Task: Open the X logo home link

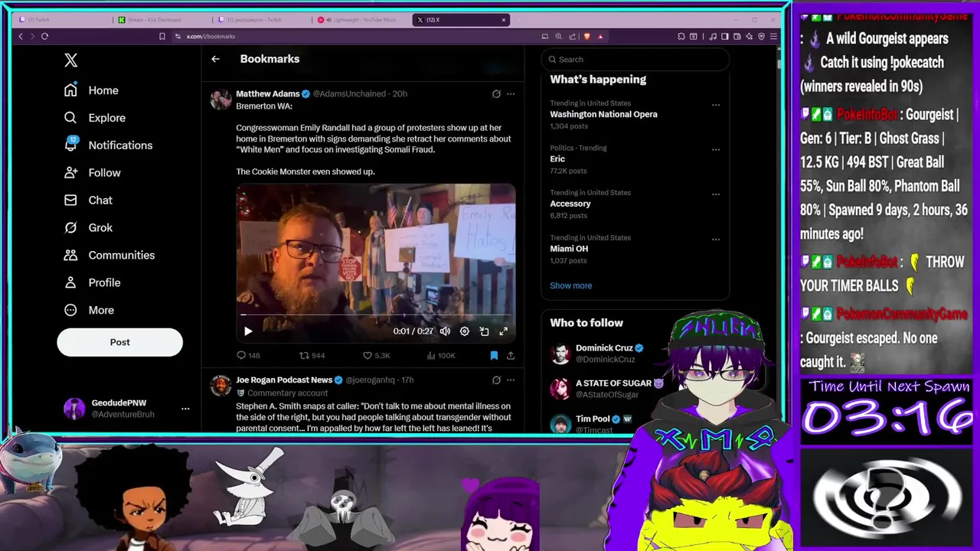Action: 70,60
